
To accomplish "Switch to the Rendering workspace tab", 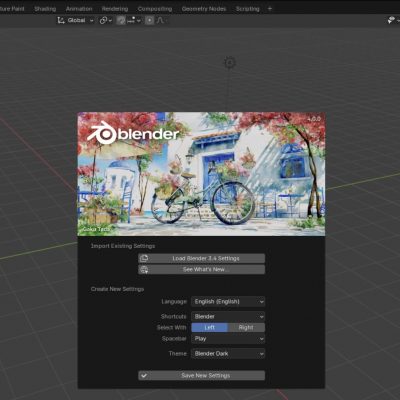I will [115, 9].
